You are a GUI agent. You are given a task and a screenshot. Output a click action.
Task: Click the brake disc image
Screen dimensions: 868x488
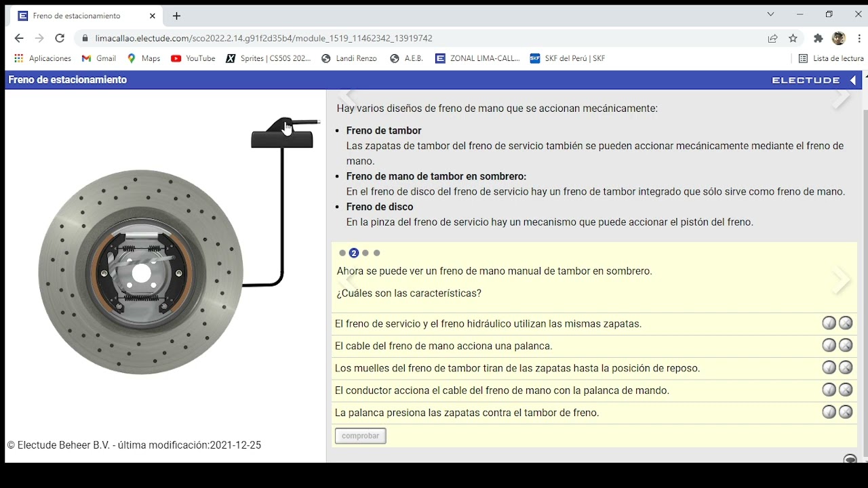pyautogui.click(x=141, y=272)
